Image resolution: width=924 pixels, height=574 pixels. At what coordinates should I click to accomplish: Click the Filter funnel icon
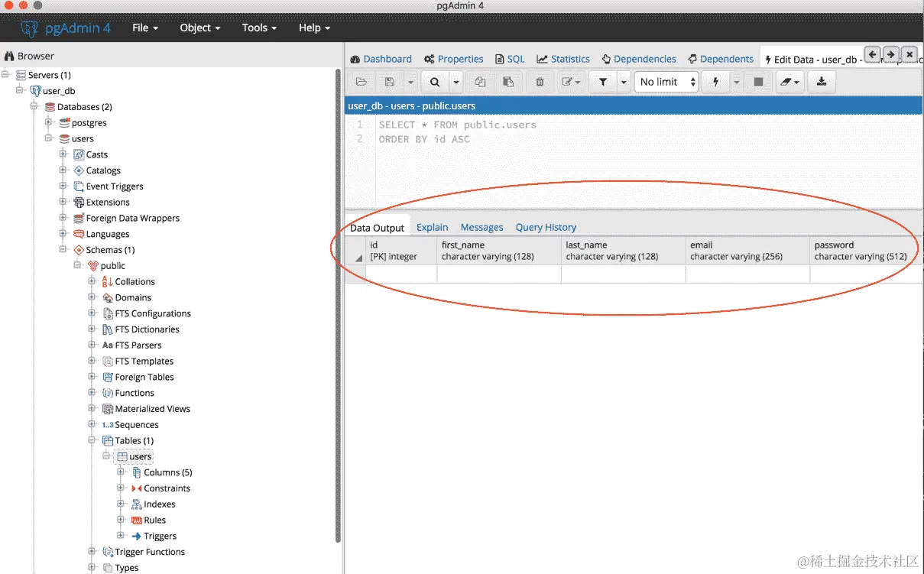(x=602, y=82)
